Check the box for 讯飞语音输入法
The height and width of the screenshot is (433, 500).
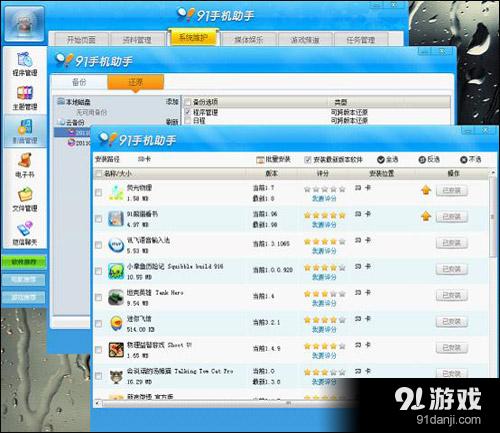coord(99,245)
